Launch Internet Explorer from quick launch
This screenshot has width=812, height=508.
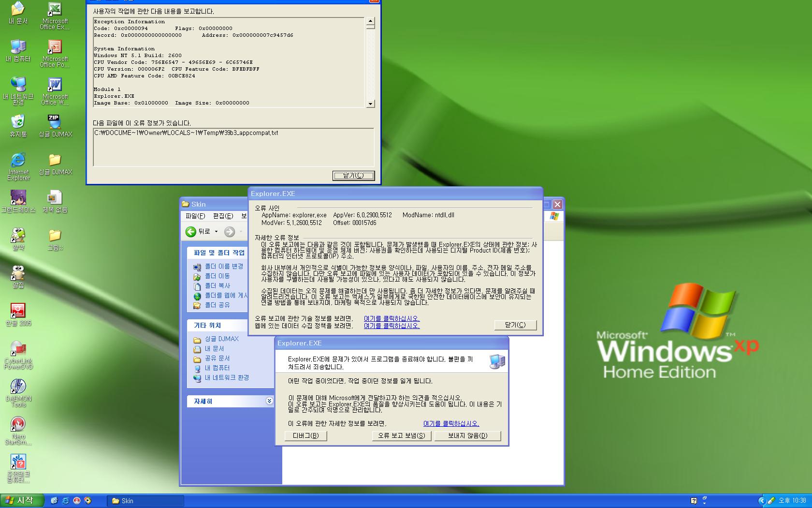click(65, 501)
